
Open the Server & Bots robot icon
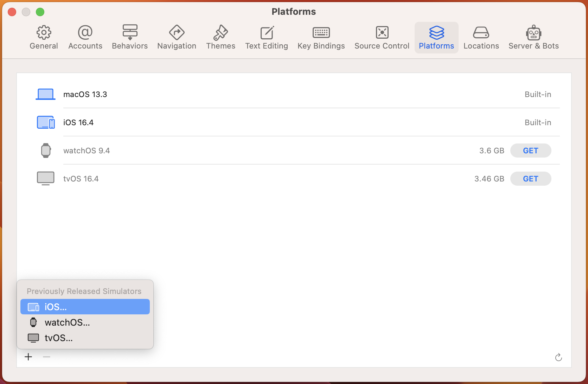tap(533, 33)
